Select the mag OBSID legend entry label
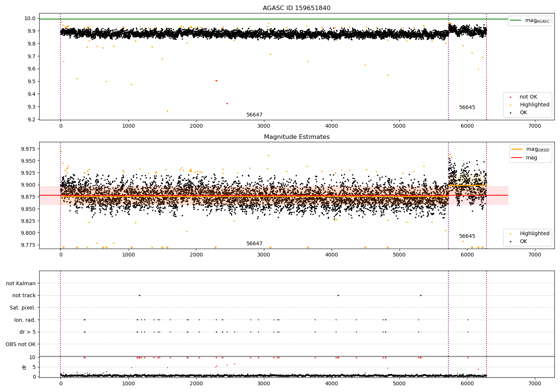This screenshot has height=392, width=560. coord(538,149)
